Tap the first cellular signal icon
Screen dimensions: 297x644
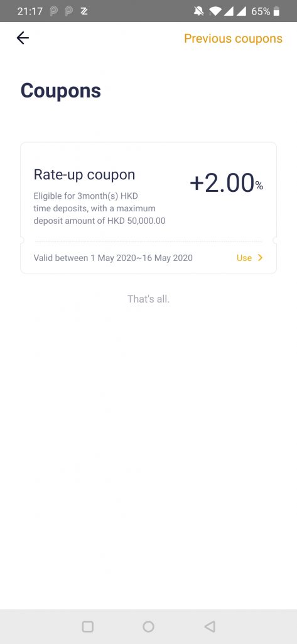(x=228, y=11)
